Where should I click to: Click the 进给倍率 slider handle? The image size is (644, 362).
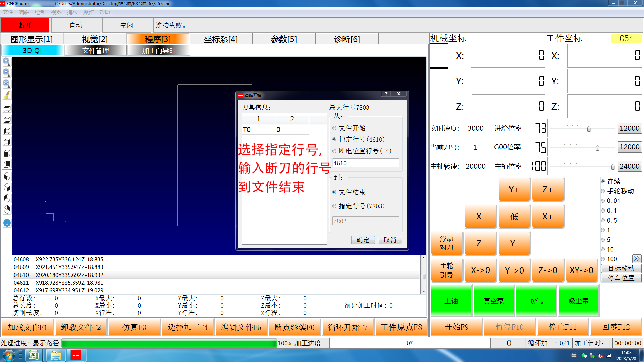click(589, 129)
